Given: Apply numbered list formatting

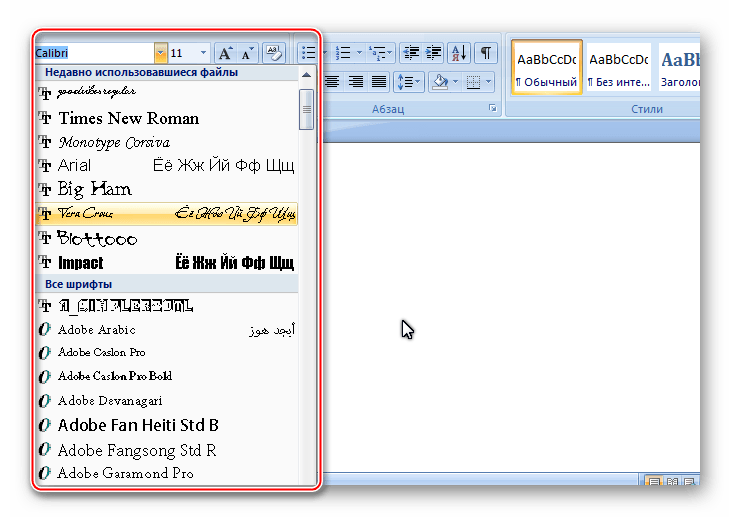Looking at the screenshot, I should [343, 53].
